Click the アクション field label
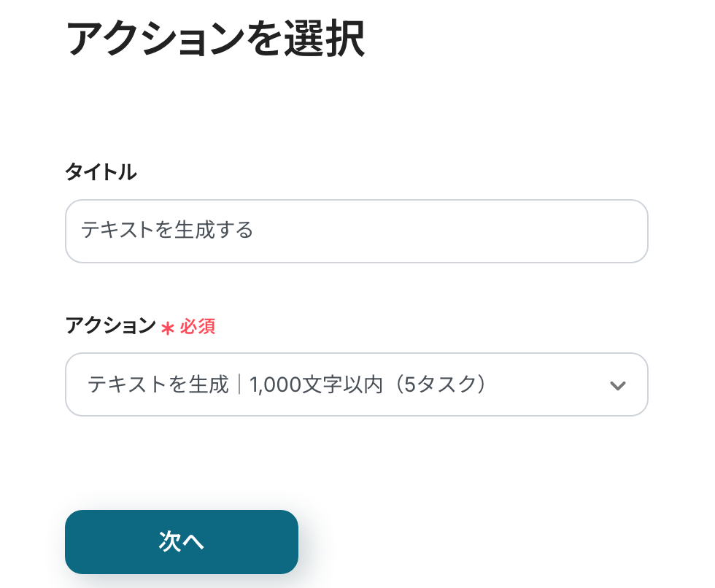The image size is (715, 588). 111,325
